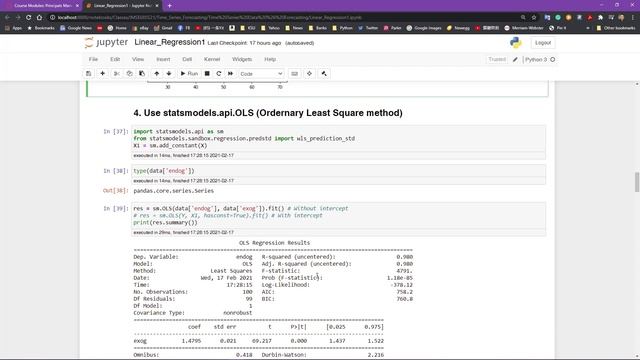Click the pandas.core.series.Series output text
640x360 pixels.
pyautogui.click(x=173, y=191)
